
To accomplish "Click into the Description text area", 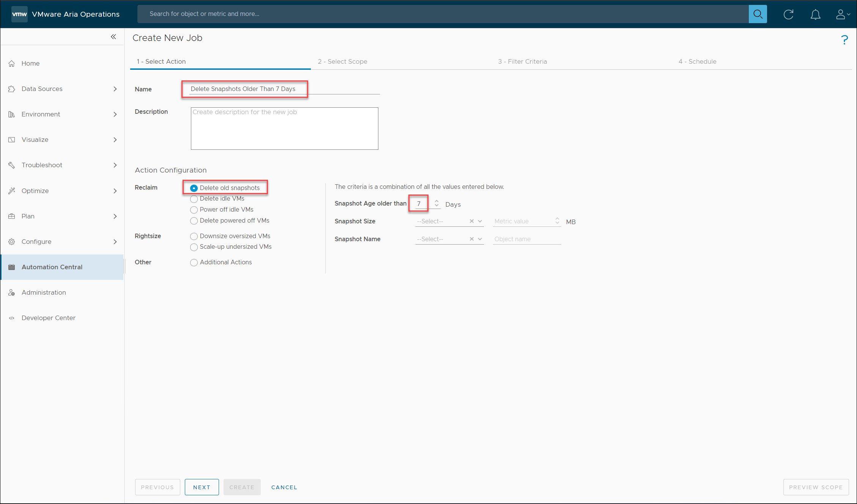I will click(284, 129).
